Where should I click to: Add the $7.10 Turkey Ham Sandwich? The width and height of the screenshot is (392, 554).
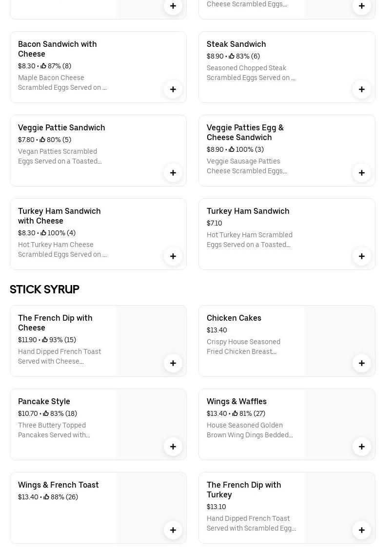[362, 256]
